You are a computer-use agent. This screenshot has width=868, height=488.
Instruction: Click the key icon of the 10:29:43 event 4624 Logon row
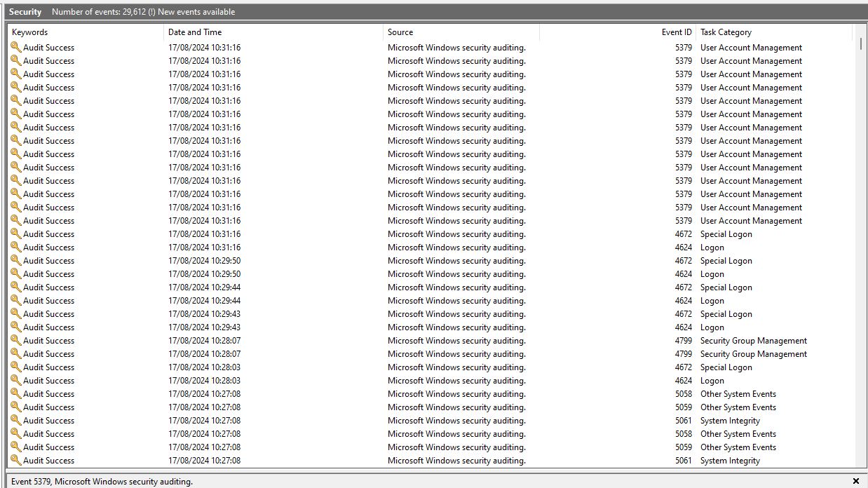[x=15, y=327]
